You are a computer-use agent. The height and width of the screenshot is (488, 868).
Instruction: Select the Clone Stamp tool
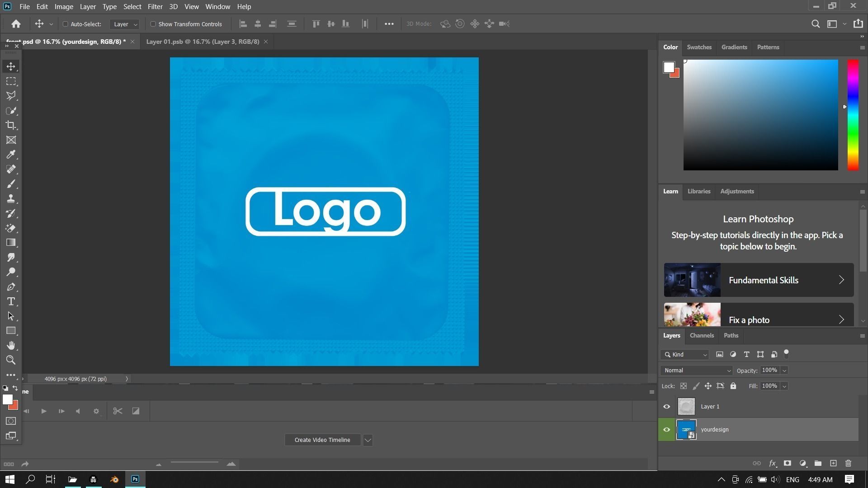click(11, 198)
